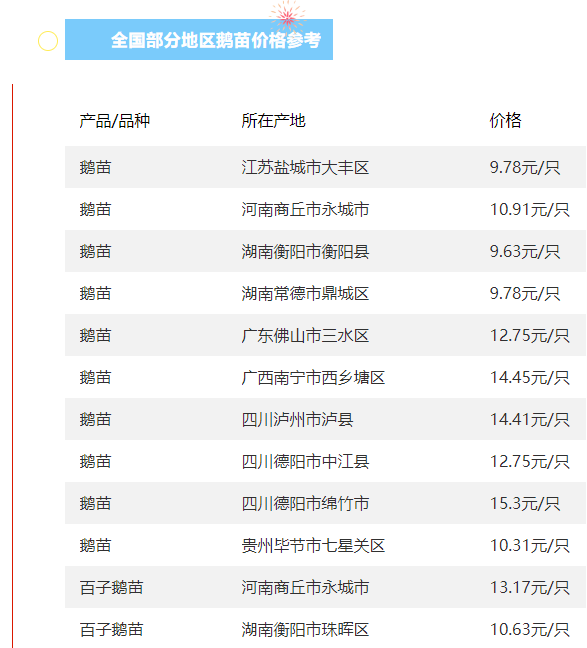
Task: Click the price 10.91元/只
Action: pos(530,210)
